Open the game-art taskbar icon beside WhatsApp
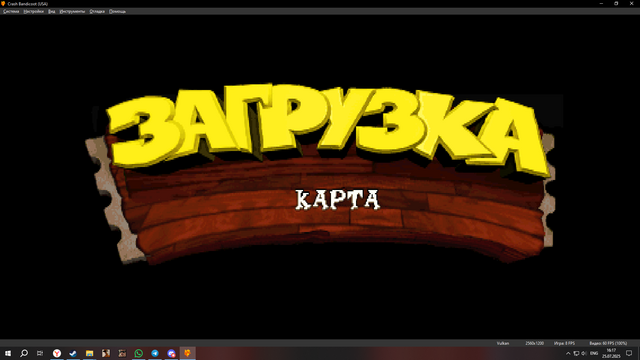This screenshot has width=640, height=360. pyautogui.click(x=122, y=353)
